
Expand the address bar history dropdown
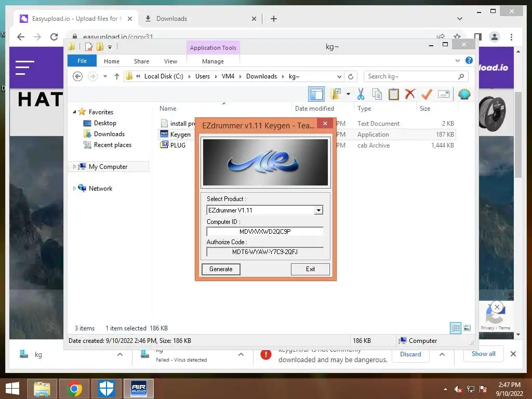pos(339,76)
